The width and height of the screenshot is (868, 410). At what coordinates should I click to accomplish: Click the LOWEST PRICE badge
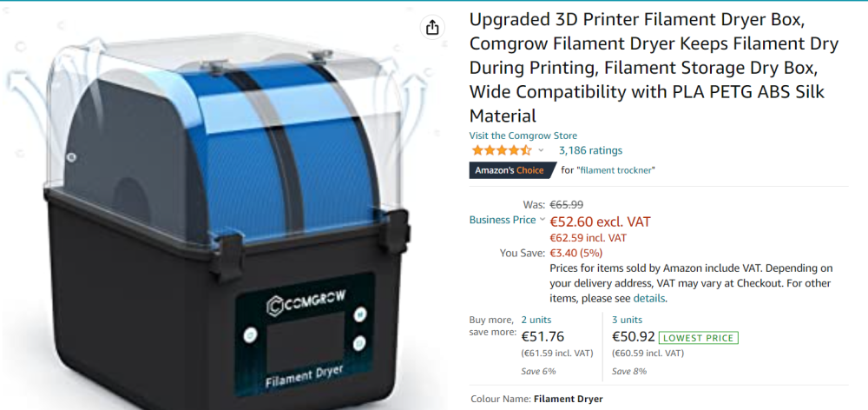698,337
